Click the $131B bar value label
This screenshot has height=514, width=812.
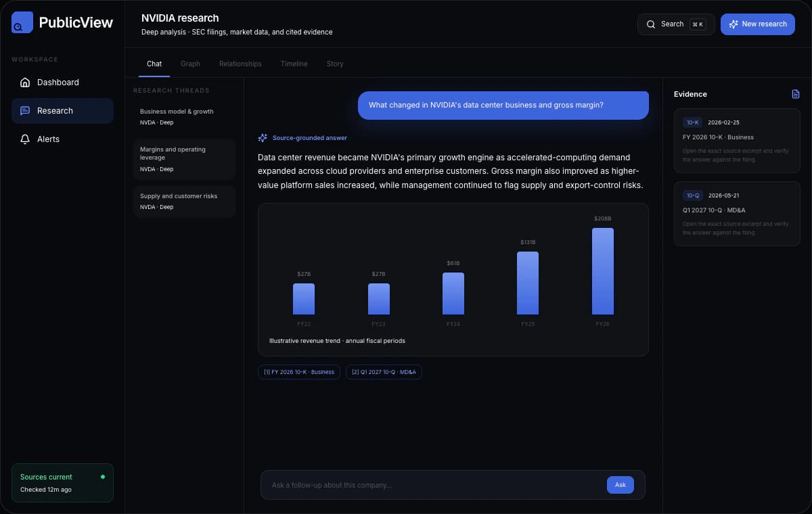[x=528, y=242]
